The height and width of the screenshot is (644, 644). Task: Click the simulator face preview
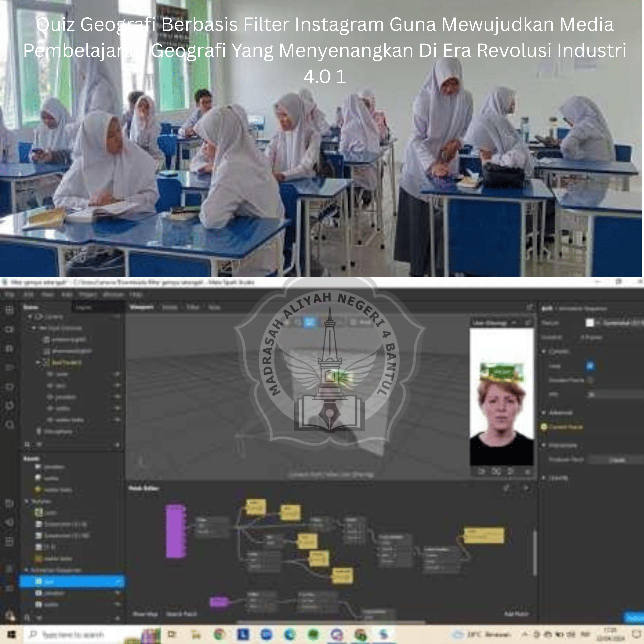click(502, 397)
